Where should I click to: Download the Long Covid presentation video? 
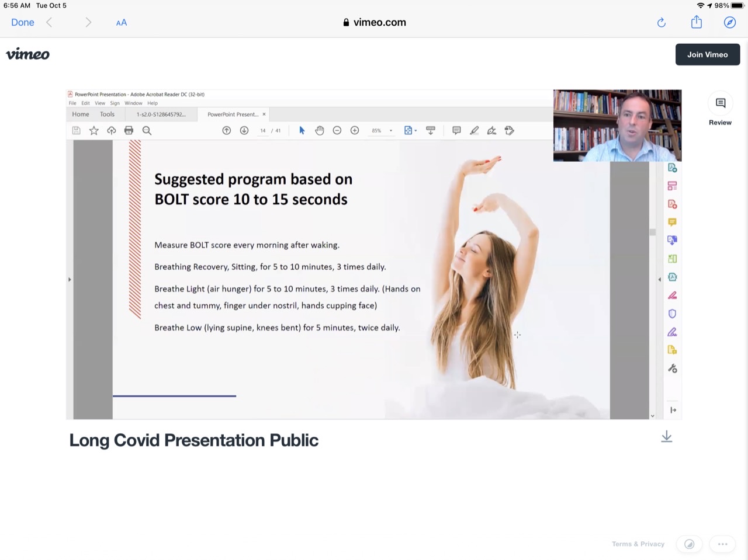tap(666, 437)
